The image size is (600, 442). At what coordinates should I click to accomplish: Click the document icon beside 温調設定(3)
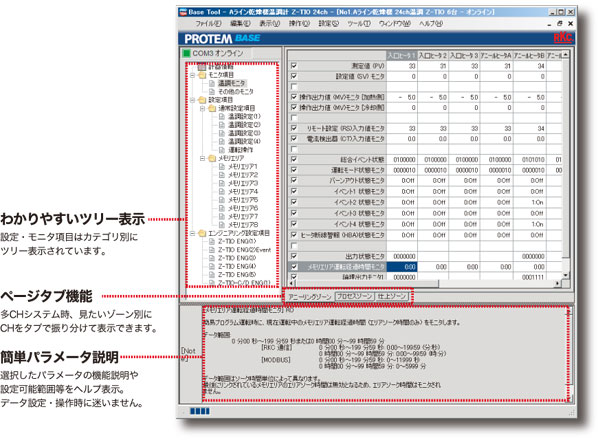coord(222,133)
